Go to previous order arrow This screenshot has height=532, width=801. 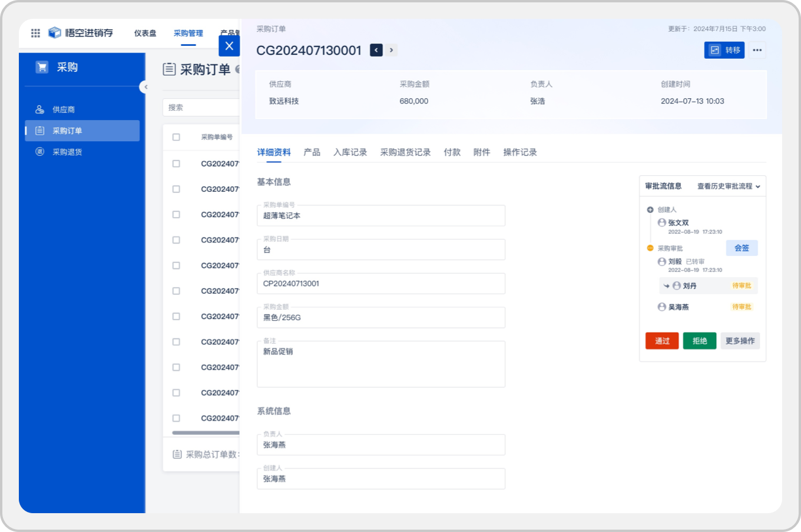click(x=376, y=50)
